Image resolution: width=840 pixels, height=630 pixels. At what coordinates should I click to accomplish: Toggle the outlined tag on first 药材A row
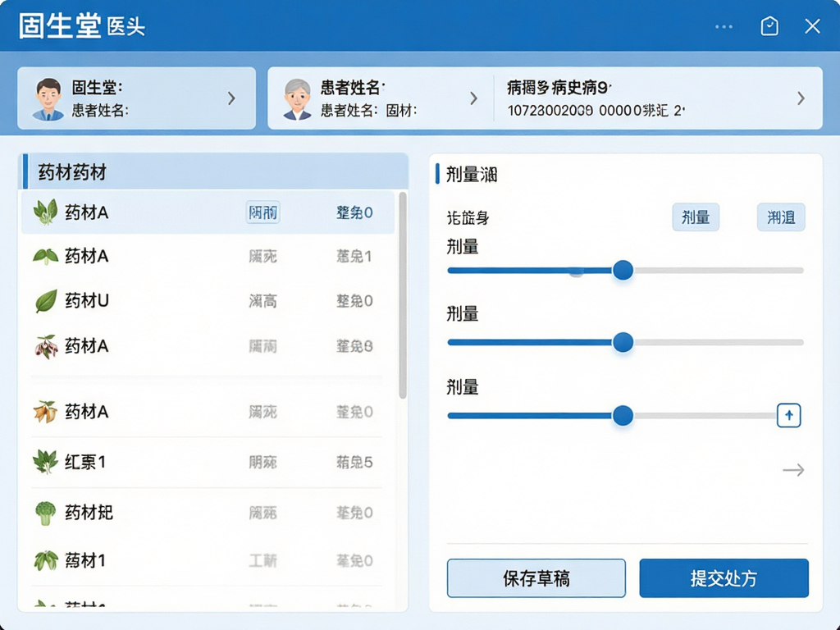click(x=262, y=212)
